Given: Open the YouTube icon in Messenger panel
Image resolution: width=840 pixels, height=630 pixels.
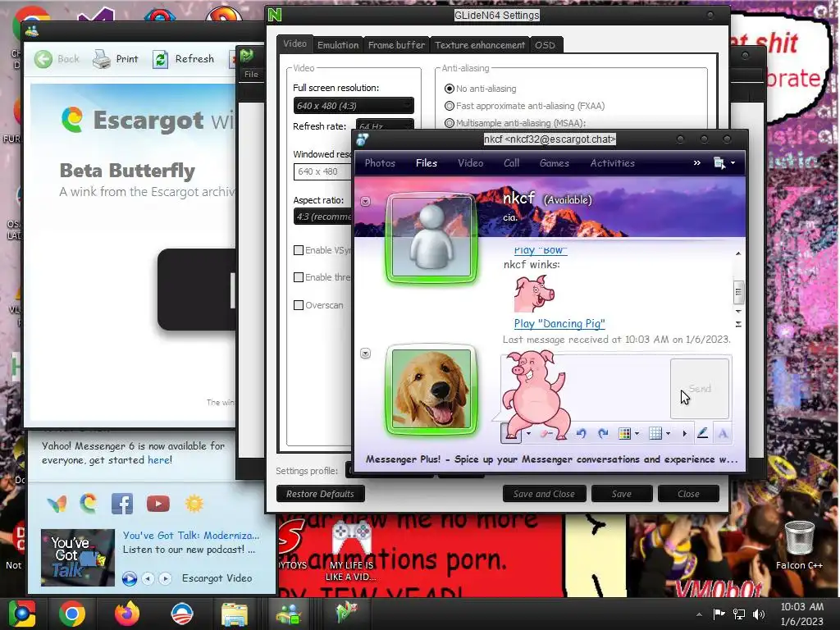Looking at the screenshot, I should [158, 504].
